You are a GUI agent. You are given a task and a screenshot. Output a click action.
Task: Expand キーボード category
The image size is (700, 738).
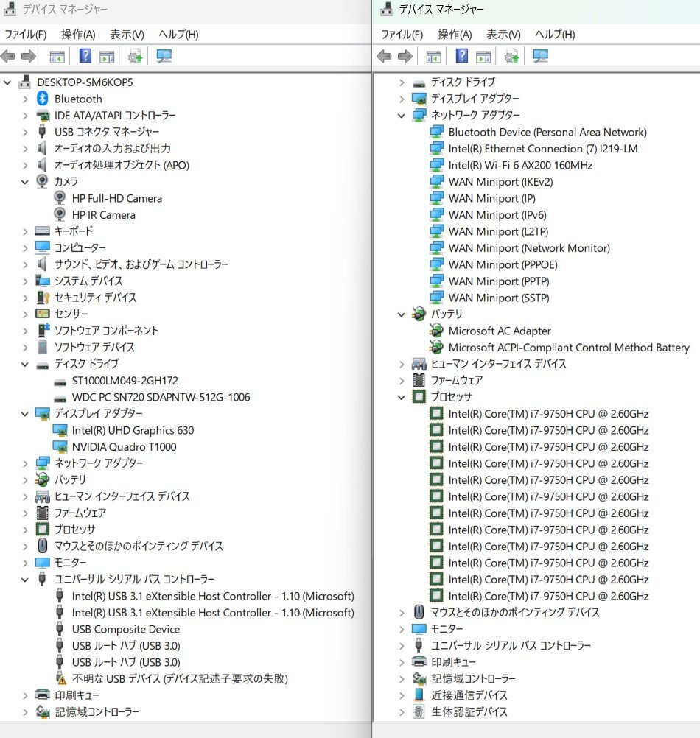click(x=25, y=231)
